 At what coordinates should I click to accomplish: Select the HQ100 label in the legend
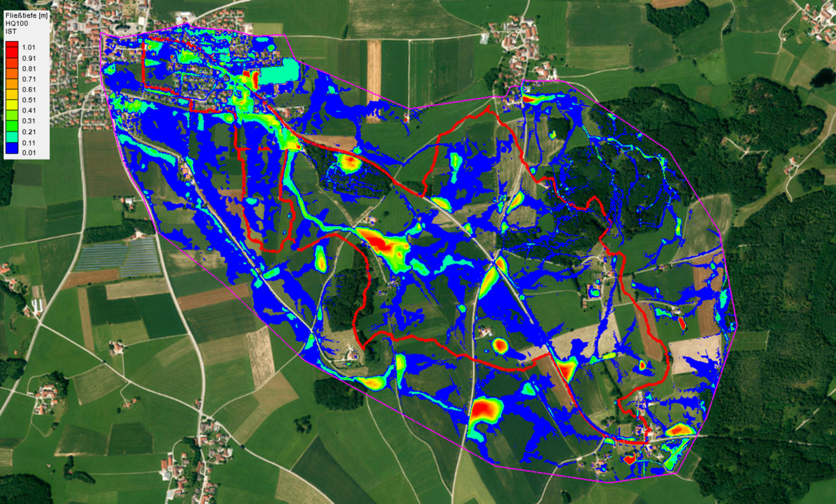[x=15, y=23]
